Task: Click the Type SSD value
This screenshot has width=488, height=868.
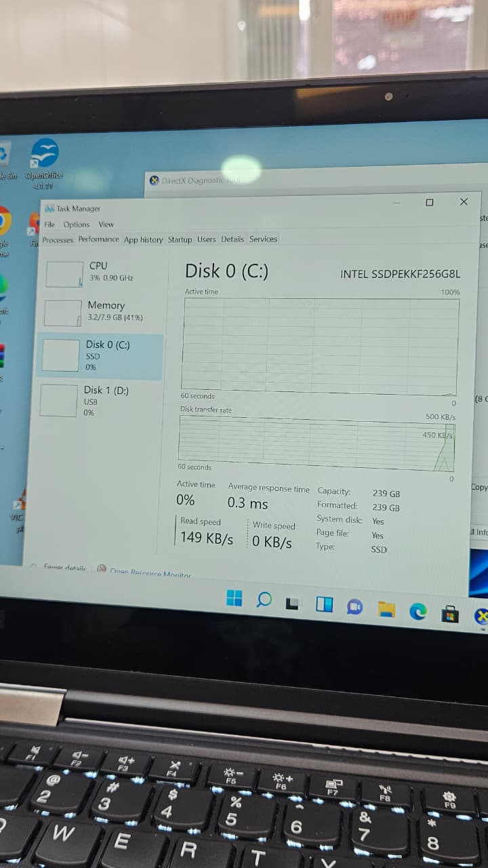Action: [x=379, y=549]
